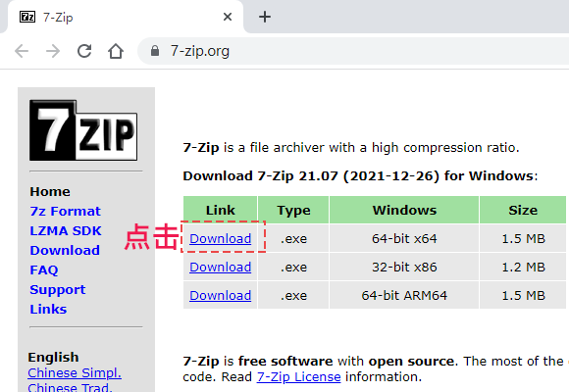Screen dimensions: 569x392
Task: Click the padlock site security icon
Action: (155, 51)
